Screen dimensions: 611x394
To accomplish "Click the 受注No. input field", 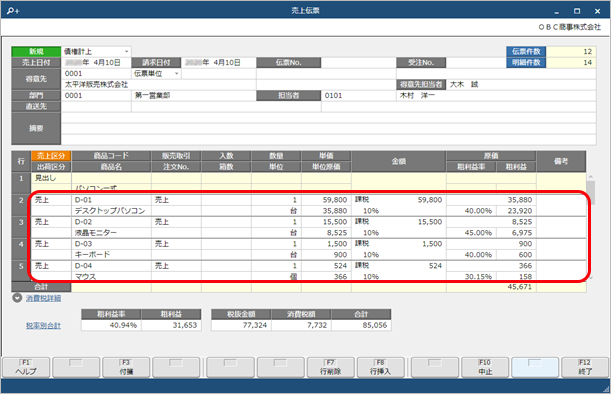I will [x=475, y=62].
